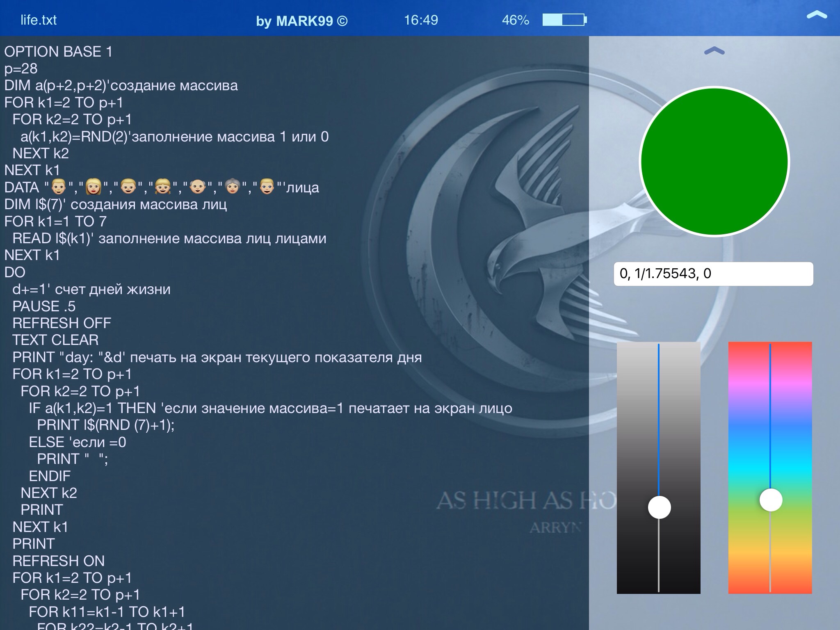Click the 'FOR k1=1 TO 7' line

[x=55, y=221]
